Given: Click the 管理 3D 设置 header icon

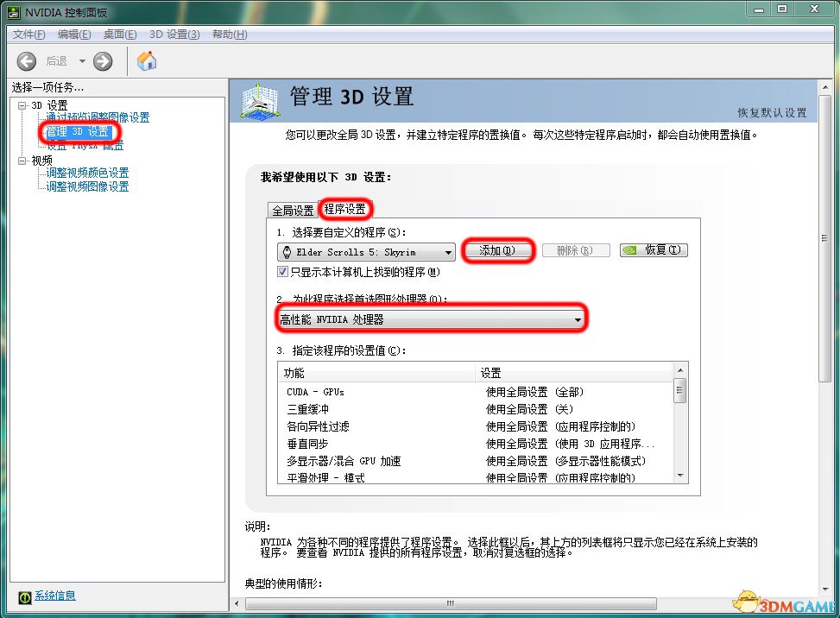Looking at the screenshot, I should point(260,101).
